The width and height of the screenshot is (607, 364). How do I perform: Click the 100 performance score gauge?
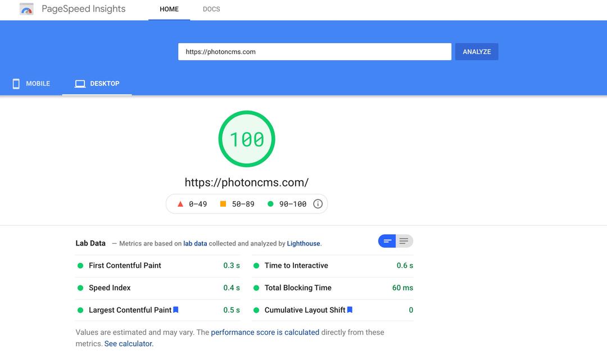(247, 139)
